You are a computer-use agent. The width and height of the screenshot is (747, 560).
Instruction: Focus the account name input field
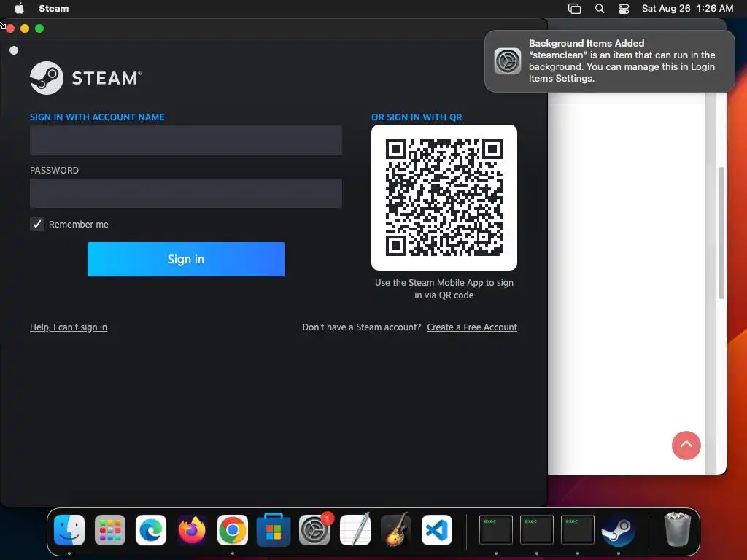[x=186, y=141]
